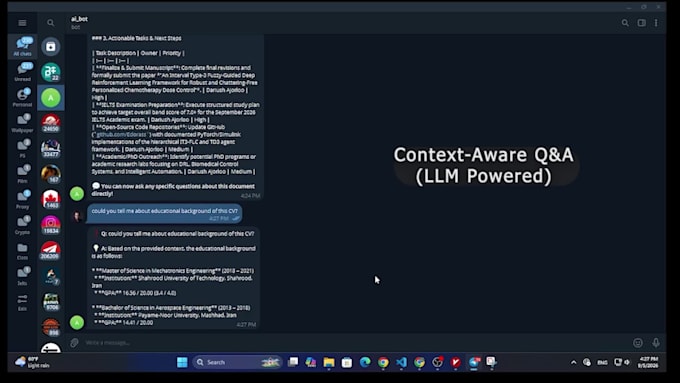Click the user message about educational background
The height and width of the screenshot is (383, 680).
(x=164, y=214)
